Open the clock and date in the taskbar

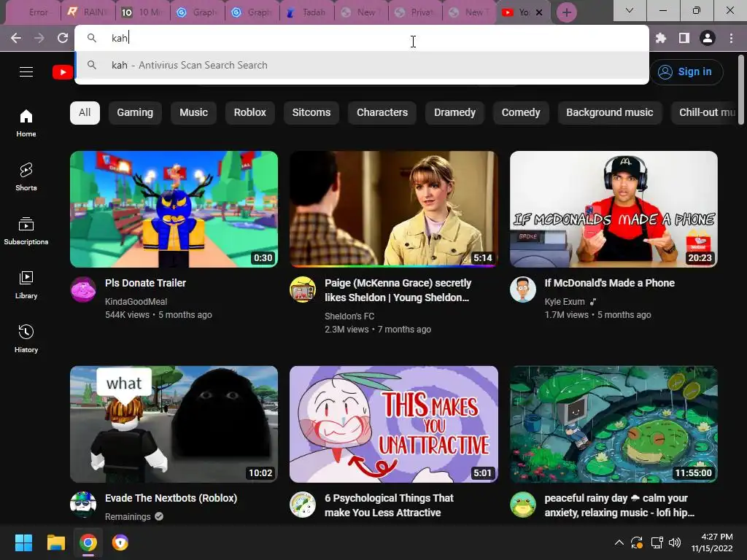coord(712,542)
